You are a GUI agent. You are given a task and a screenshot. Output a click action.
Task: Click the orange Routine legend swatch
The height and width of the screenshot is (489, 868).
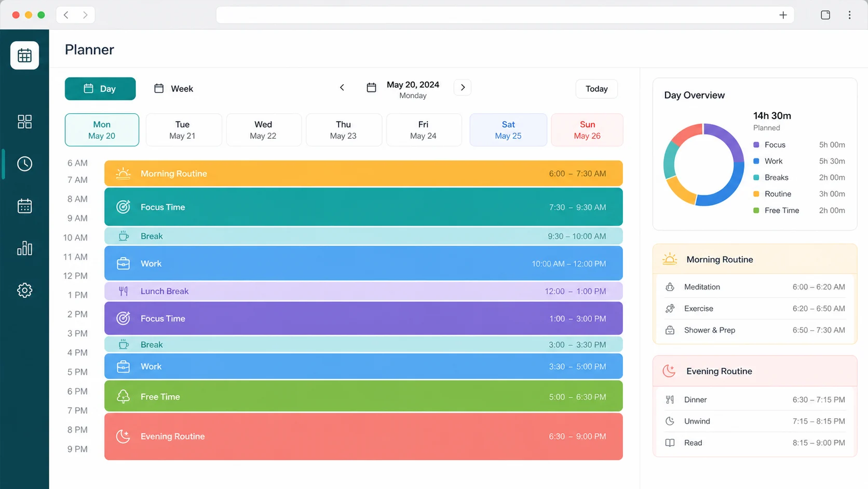pyautogui.click(x=756, y=194)
